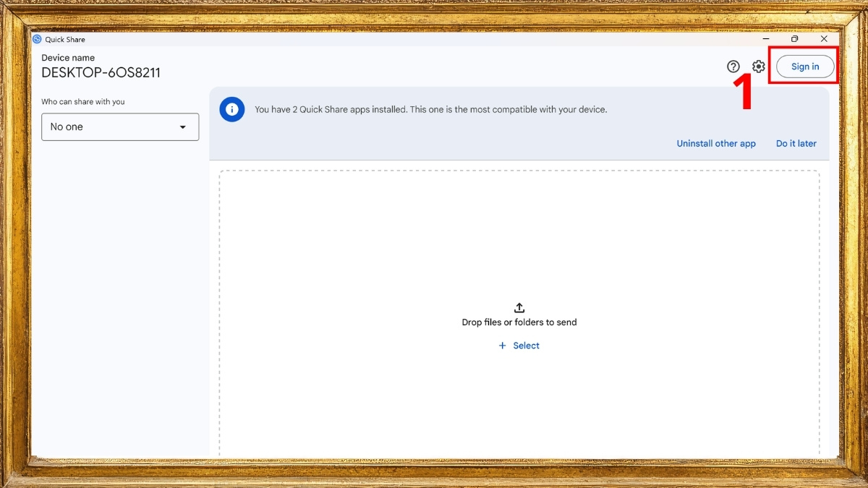Open the help question mark icon
This screenshot has width=868, height=488.
[733, 67]
